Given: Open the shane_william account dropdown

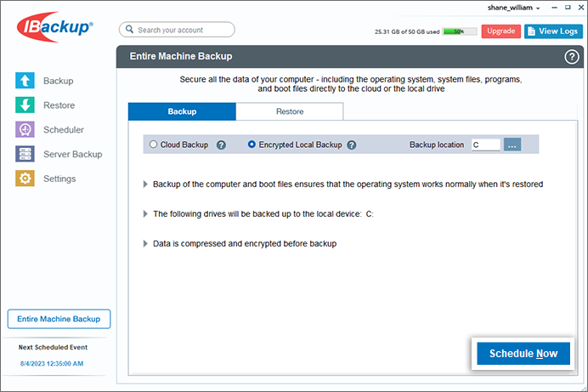Looking at the screenshot, I should click(513, 8).
